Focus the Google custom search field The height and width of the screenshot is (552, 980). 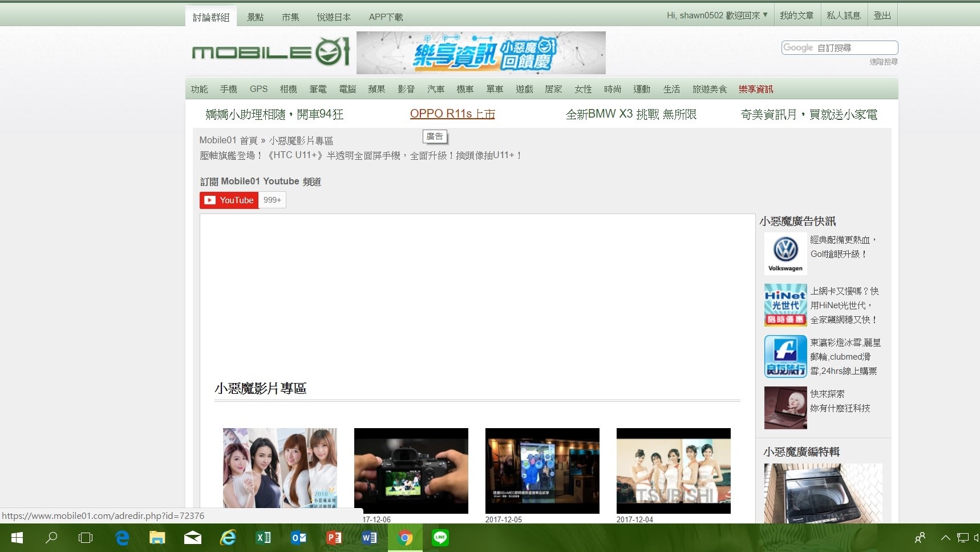(x=840, y=48)
